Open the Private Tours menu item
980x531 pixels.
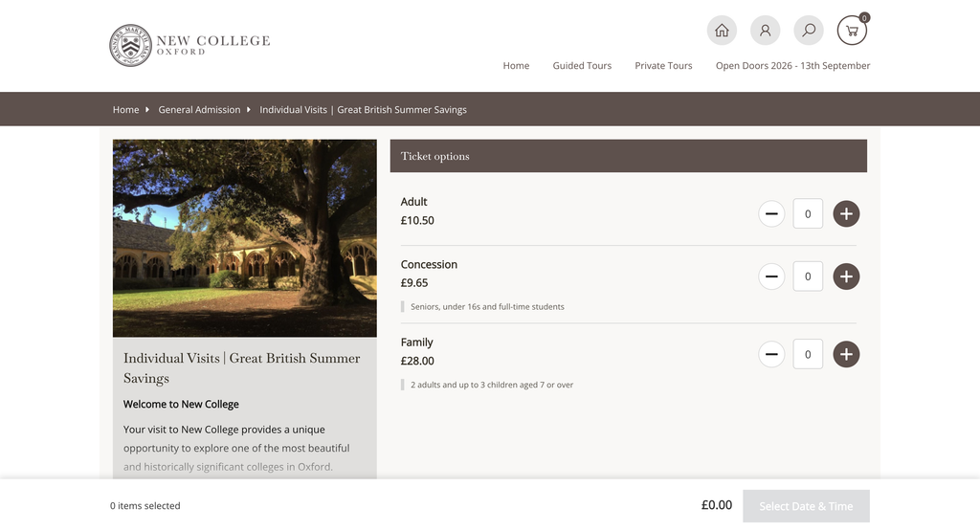(663, 66)
